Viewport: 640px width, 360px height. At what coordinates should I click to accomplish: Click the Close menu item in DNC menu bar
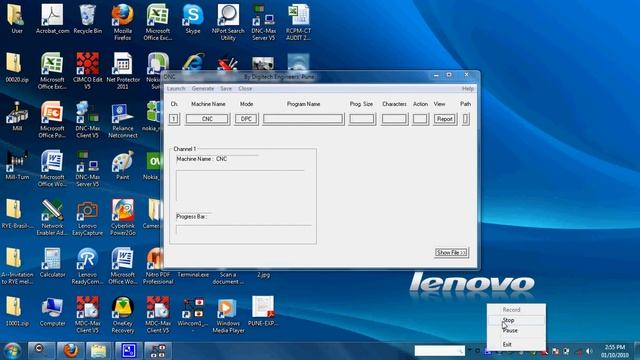tap(245, 89)
